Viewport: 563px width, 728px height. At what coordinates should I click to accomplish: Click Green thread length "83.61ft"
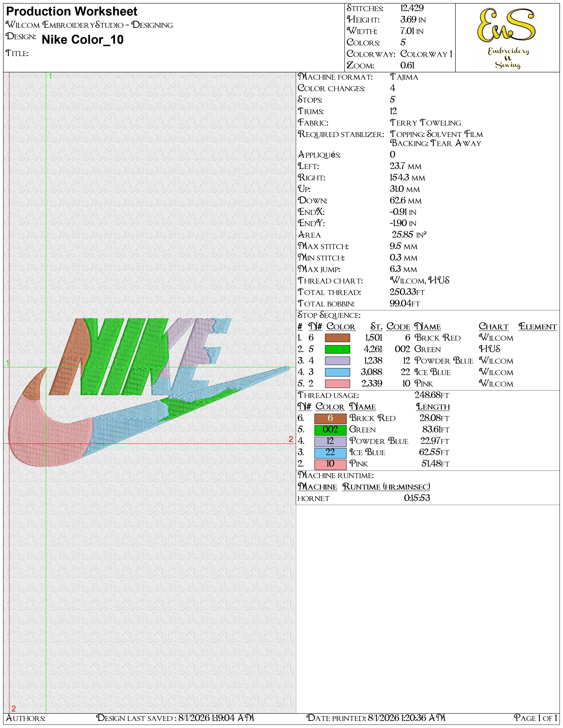click(436, 430)
